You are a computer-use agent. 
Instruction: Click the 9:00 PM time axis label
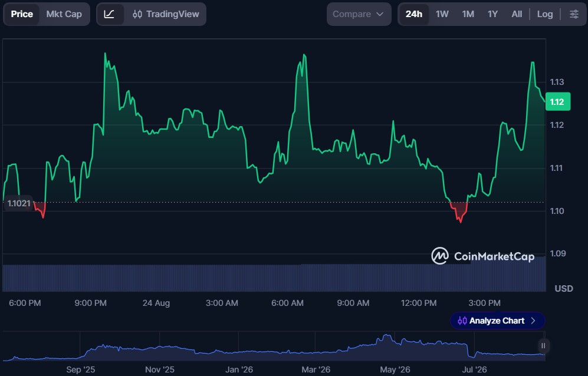point(90,303)
